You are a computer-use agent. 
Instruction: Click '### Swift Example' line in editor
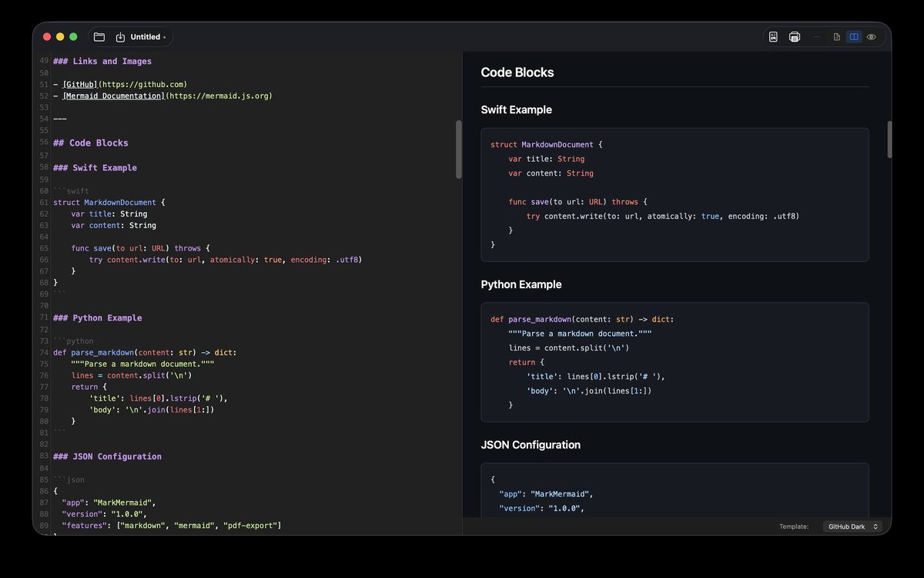tap(95, 167)
